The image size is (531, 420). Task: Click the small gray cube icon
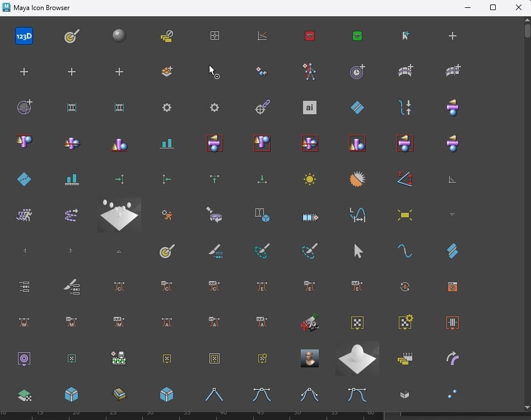(405, 394)
